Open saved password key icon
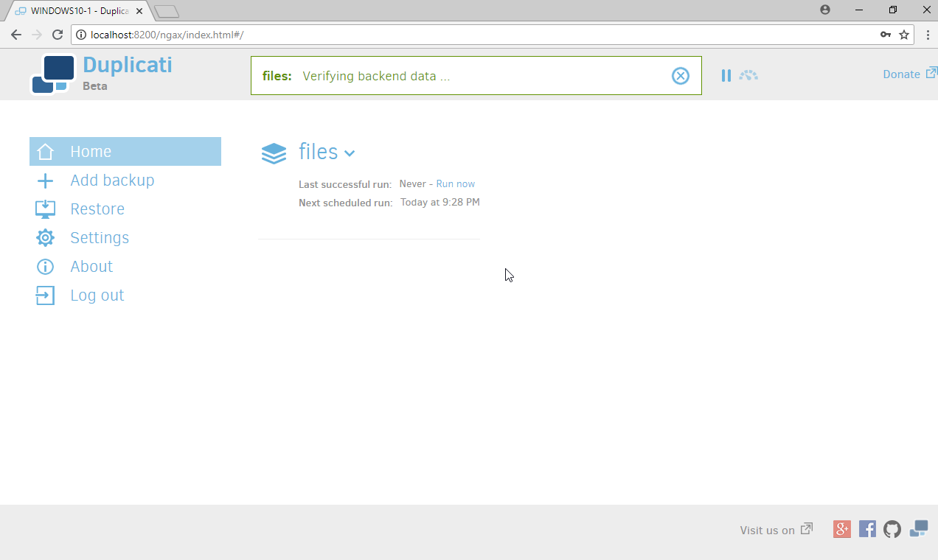 click(886, 35)
